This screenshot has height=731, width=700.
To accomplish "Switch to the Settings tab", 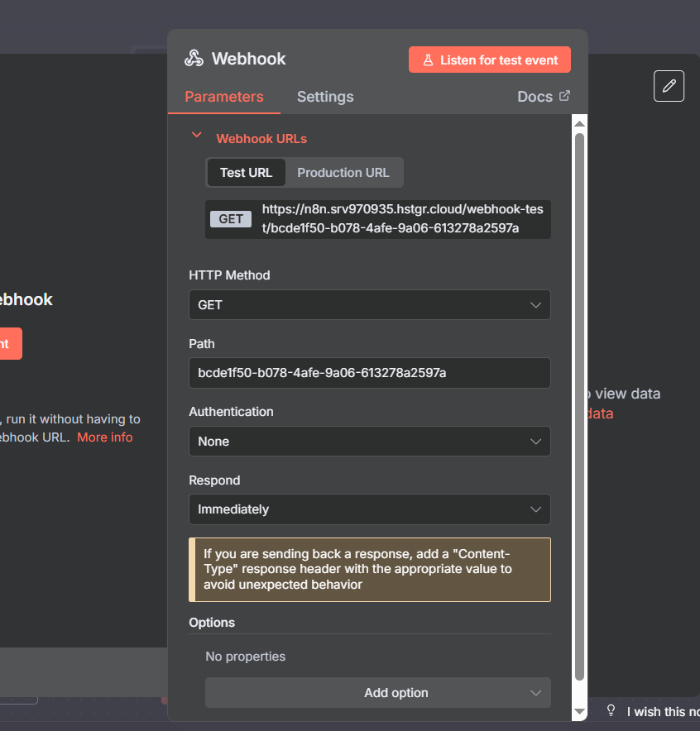I will tap(325, 97).
